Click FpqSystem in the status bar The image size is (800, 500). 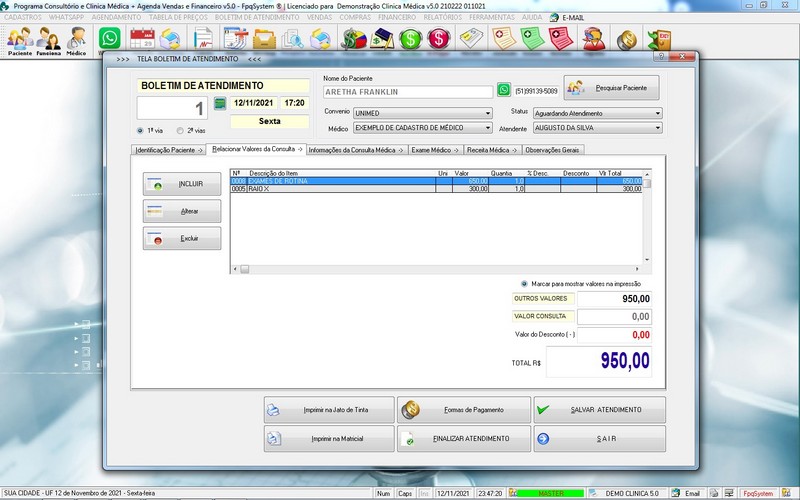click(758, 493)
